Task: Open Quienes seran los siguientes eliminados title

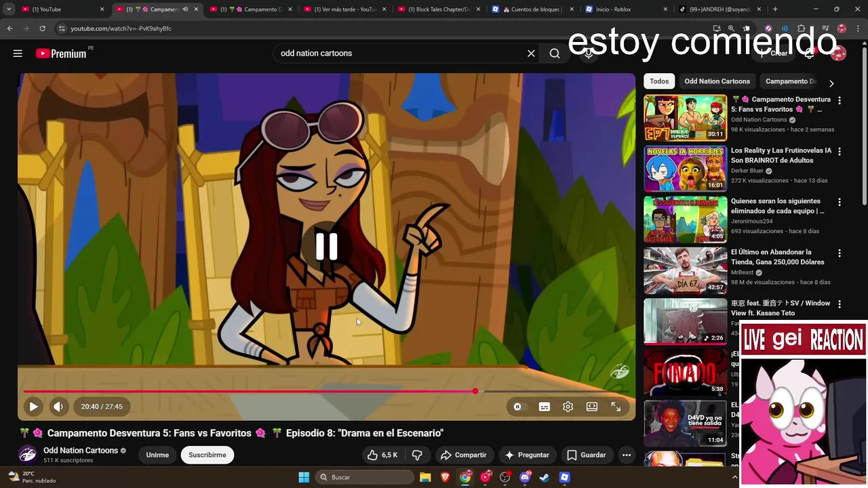Action: click(x=778, y=206)
